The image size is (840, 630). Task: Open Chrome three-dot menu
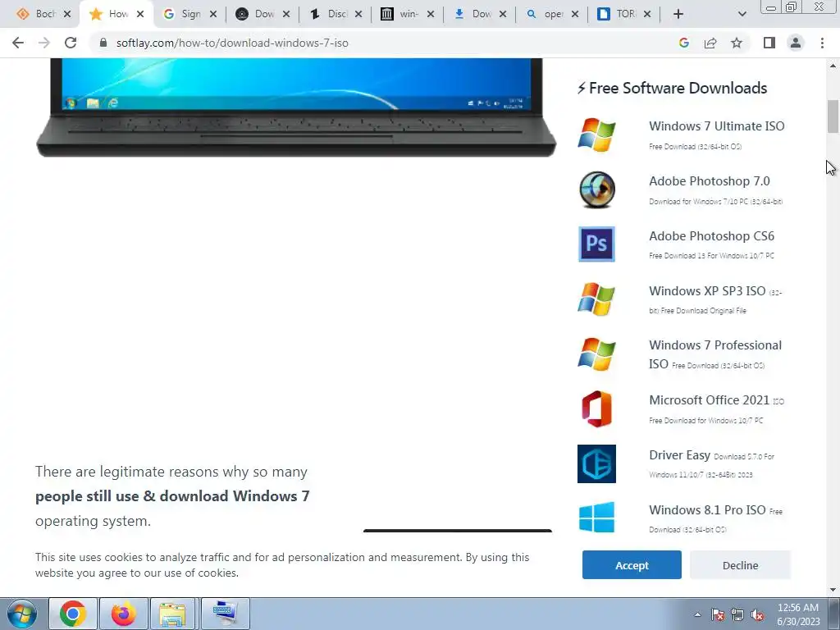(x=822, y=43)
